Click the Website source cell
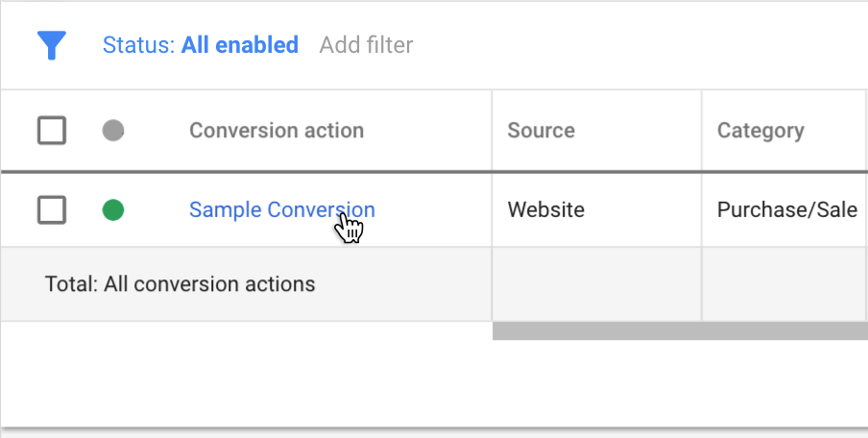The height and width of the screenshot is (438, 868). coord(545,209)
